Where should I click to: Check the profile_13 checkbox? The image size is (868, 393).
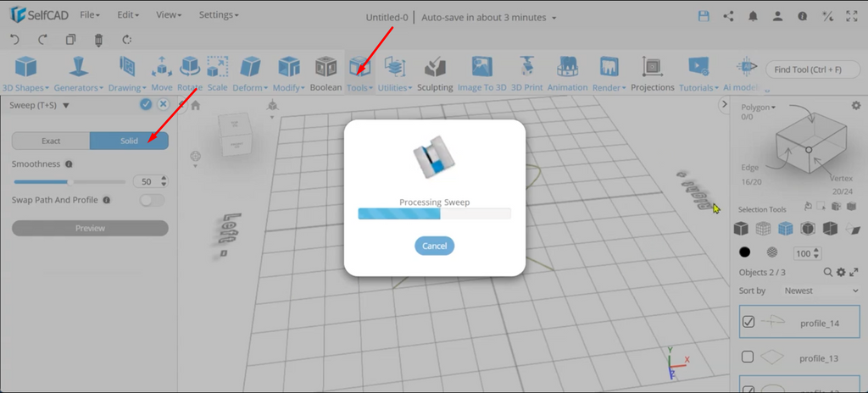point(748,357)
